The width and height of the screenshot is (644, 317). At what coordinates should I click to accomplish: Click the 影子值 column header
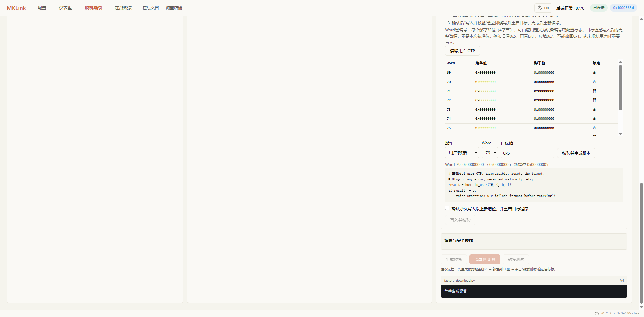[540, 63]
